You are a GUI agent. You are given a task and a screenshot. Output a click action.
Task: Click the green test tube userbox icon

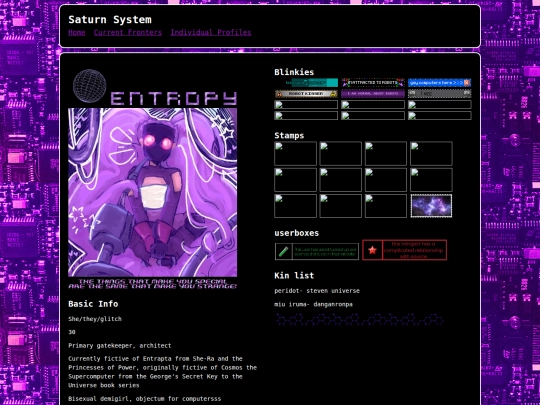point(283,251)
